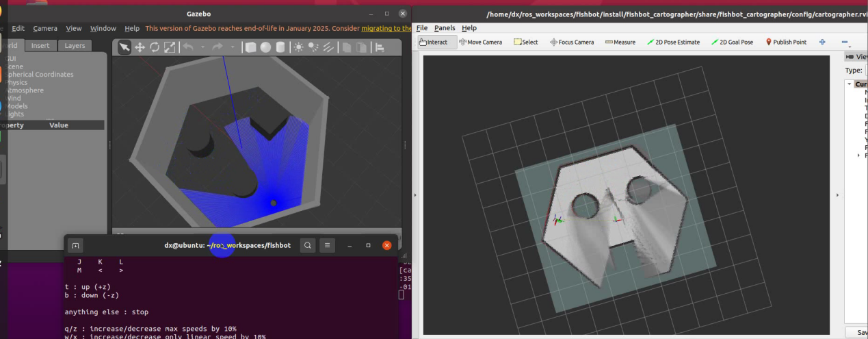Minimize the Gazebo window
Image resolution: width=868 pixels, height=339 pixels.
coord(370,14)
